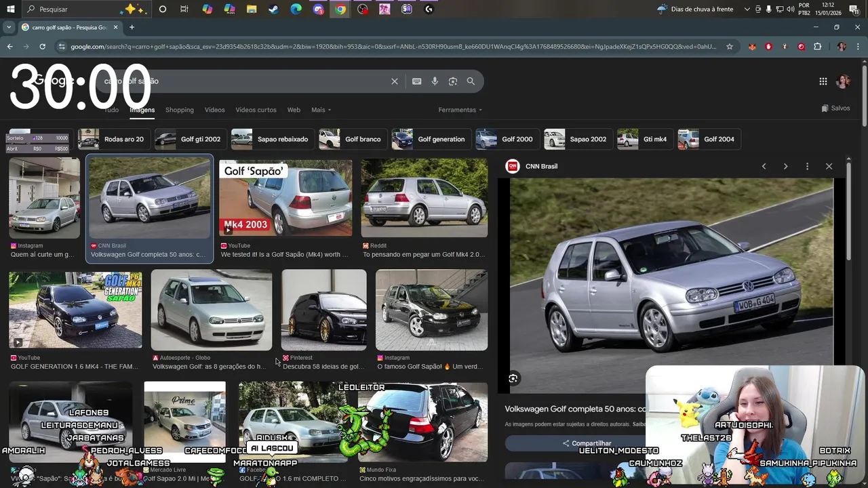The image size is (868, 488).
Task: Expand the Chrome tab search dropdown
Action: [8, 27]
